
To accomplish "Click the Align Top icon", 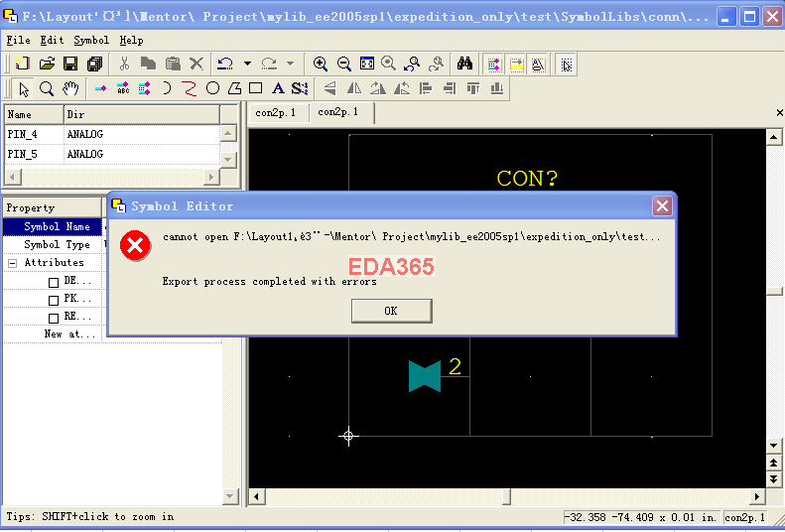I will pyautogui.click(x=473, y=89).
